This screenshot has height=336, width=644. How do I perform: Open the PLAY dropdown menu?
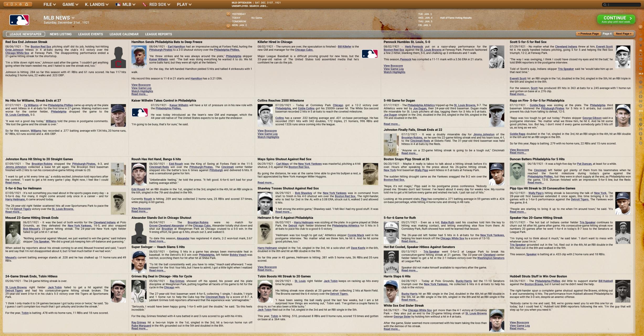(184, 4)
